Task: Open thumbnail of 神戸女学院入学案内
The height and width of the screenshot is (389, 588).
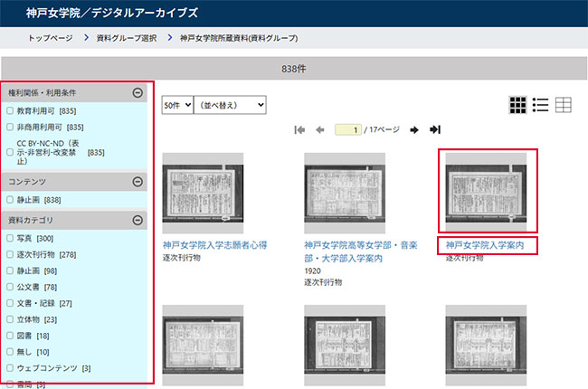Action: (486, 194)
